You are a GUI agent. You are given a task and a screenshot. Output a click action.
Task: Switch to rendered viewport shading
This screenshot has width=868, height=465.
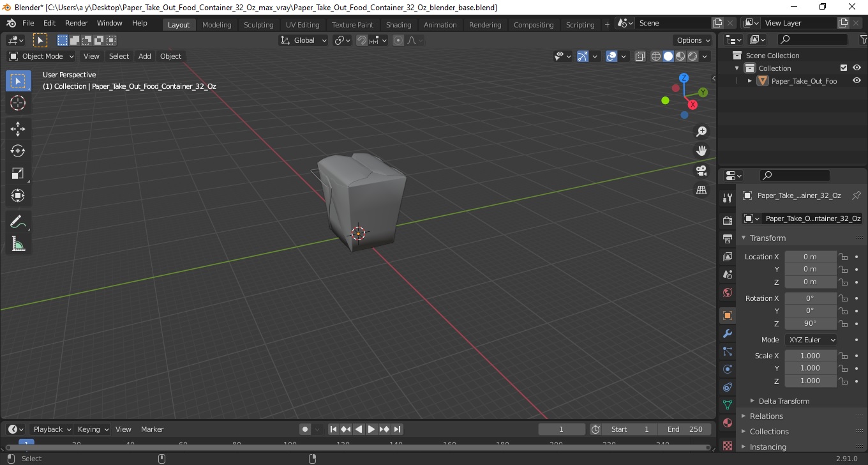coord(692,56)
